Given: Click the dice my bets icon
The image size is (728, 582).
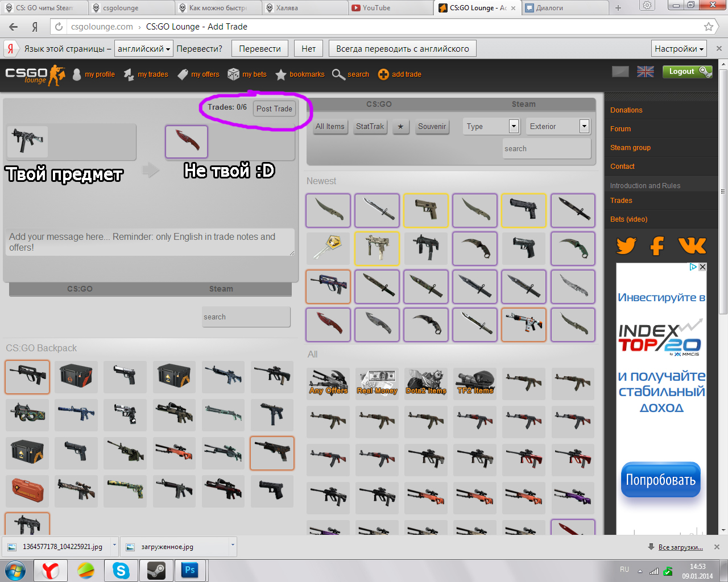Looking at the screenshot, I should (233, 74).
